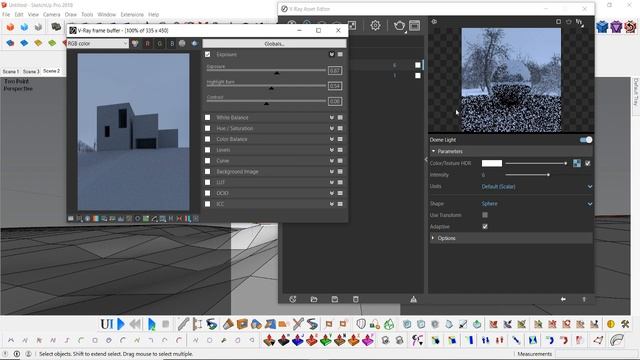Open Asset Editor settings gear icon

point(375,26)
